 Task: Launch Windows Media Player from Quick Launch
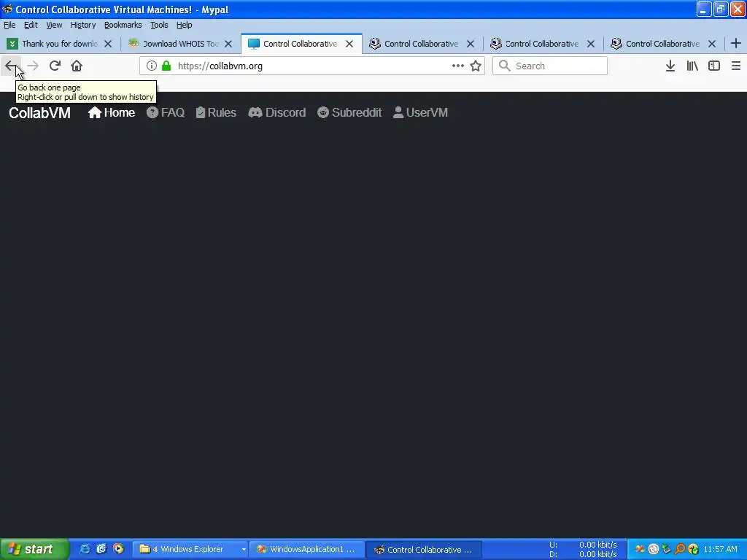pyautogui.click(x=118, y=549)
